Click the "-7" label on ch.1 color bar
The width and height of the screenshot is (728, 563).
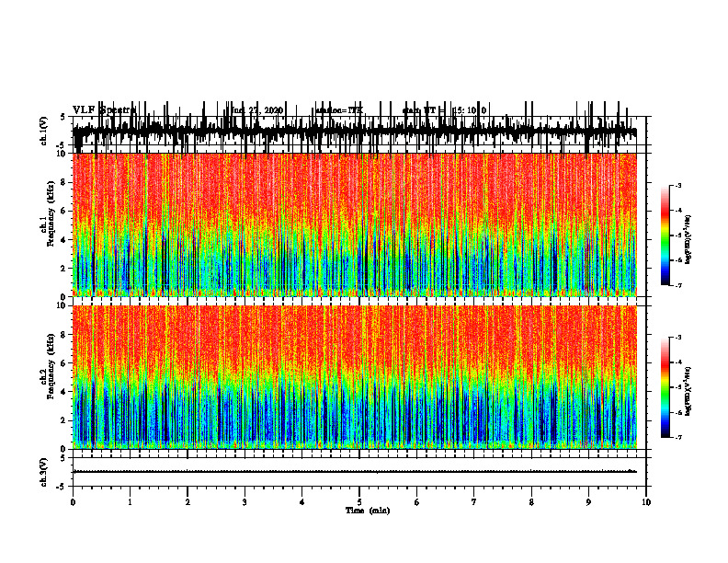coord(677,285)
